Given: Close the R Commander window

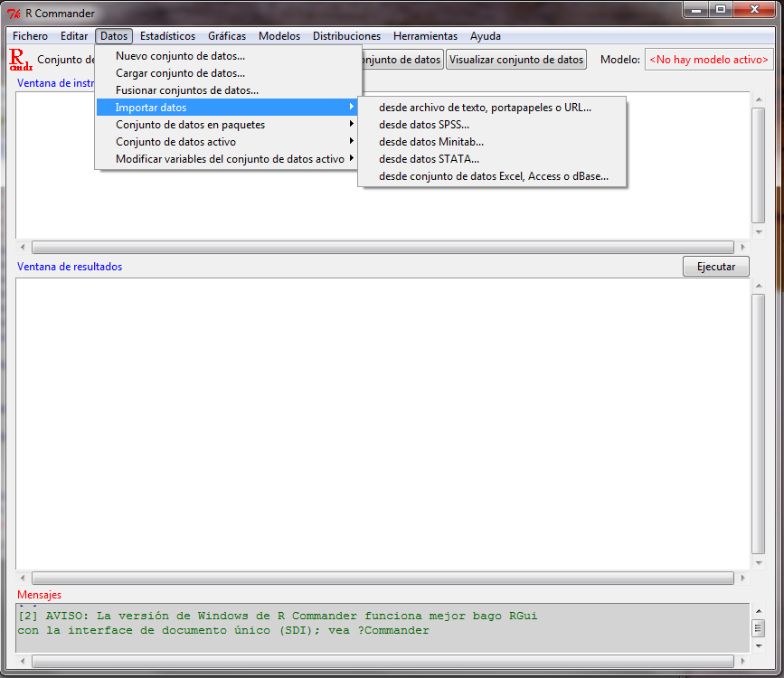Looking at the screenshot, I should tap(755, 9).
